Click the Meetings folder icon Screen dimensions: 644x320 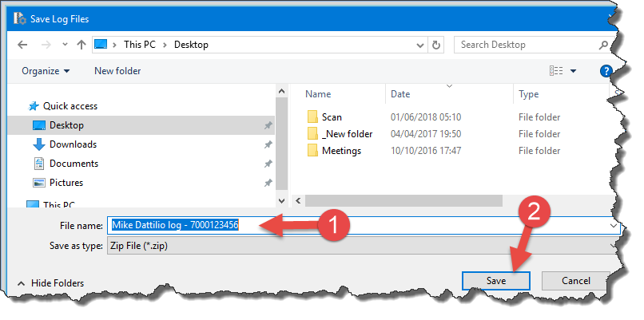tap(312, 151)
